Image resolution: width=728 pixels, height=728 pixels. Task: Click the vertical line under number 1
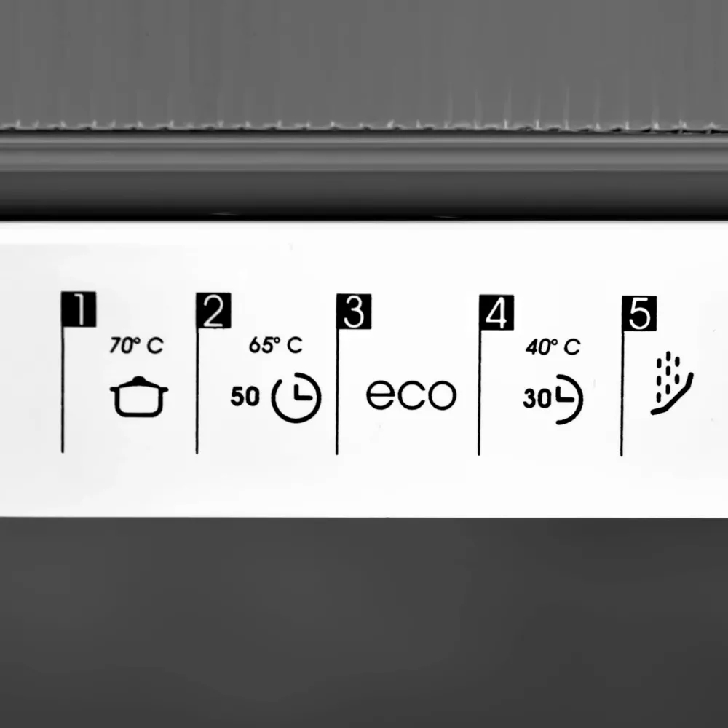click(63, 389)
